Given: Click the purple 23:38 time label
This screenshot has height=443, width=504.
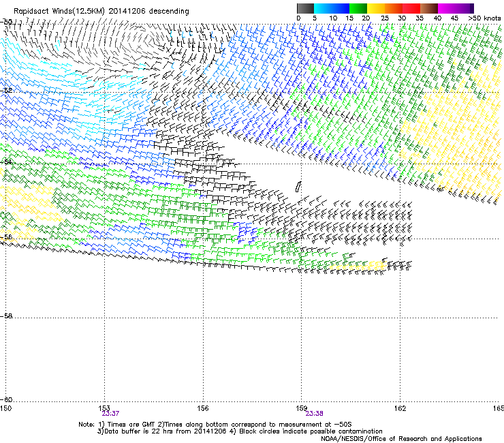Looking at the screenshot, I should click(x=314, y=414).
